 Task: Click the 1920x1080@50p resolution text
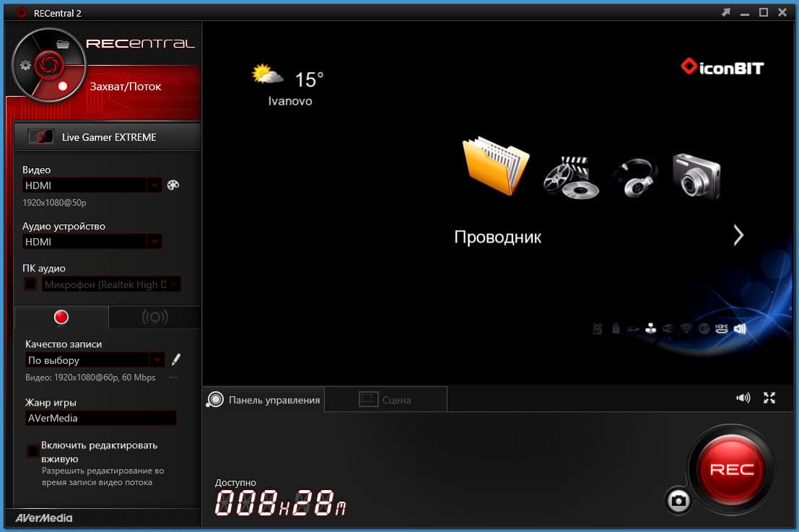[x=55, y=203]
